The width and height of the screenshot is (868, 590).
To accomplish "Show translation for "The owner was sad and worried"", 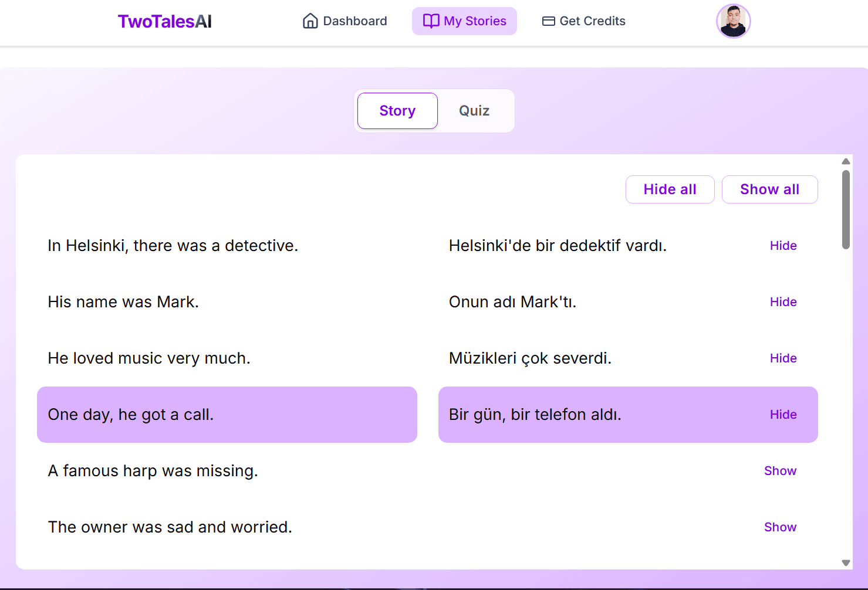I will 780,527.
